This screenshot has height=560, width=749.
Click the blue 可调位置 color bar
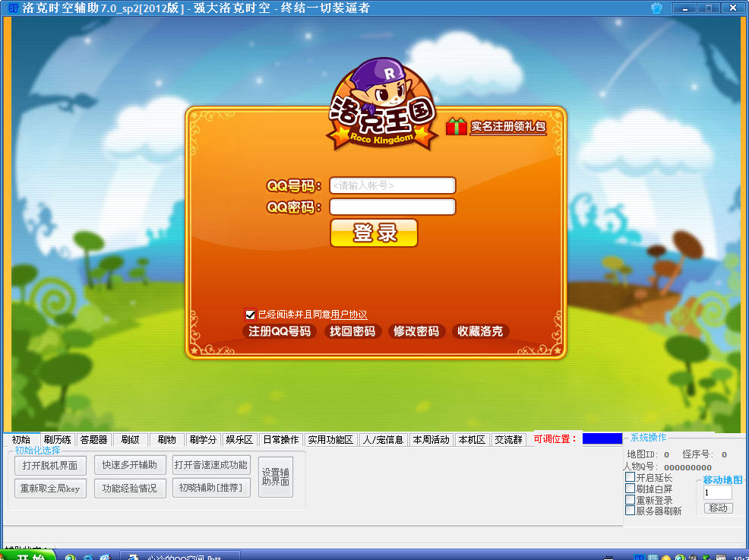(x=602, y=438)
